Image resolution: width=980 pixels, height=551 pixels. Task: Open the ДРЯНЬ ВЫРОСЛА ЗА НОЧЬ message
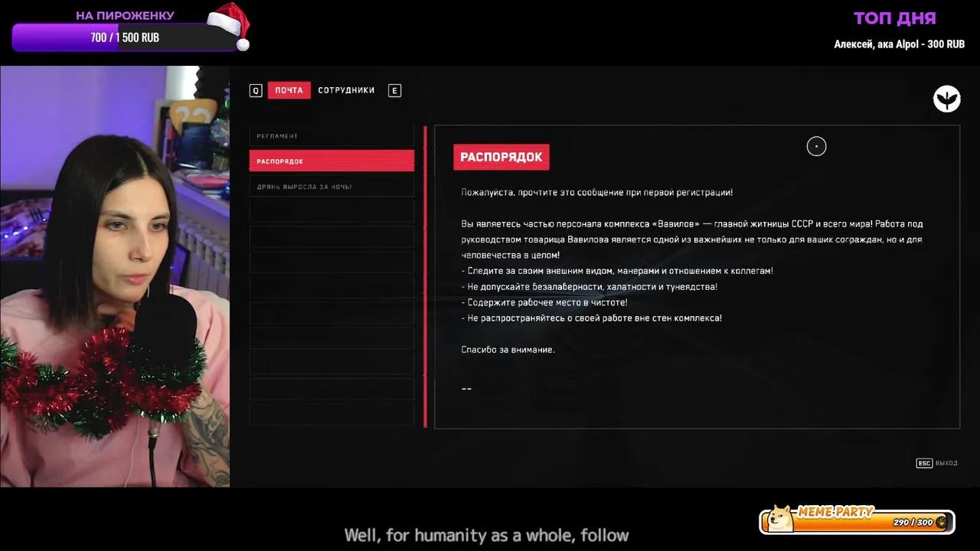coord(332,186)
